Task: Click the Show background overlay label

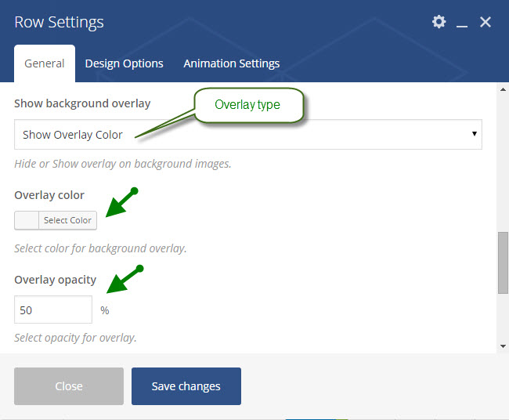Action: click(82, 103)
